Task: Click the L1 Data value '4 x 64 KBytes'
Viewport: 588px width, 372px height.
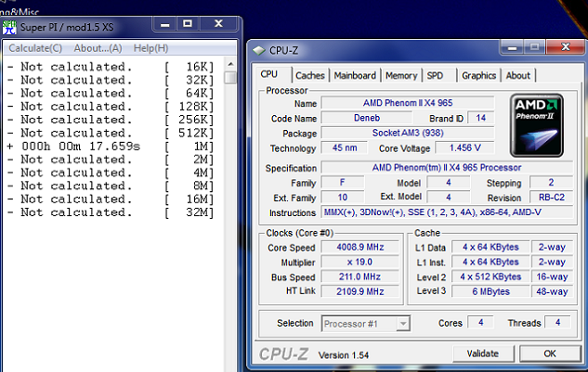Action: [490, 248]
